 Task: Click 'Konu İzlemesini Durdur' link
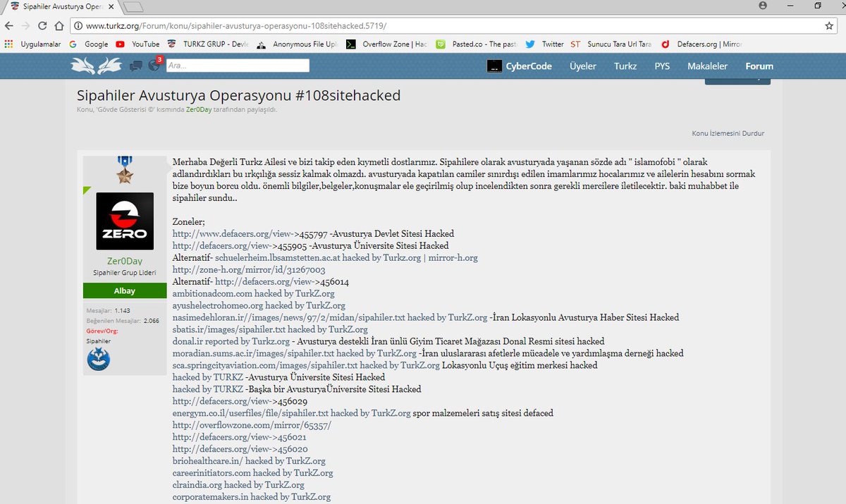[728, 133]
